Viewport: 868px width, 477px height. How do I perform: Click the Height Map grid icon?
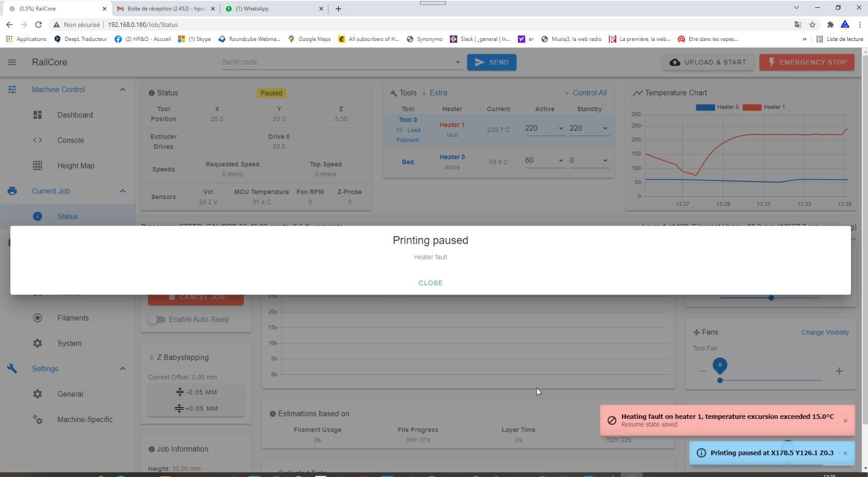[37, 166]
